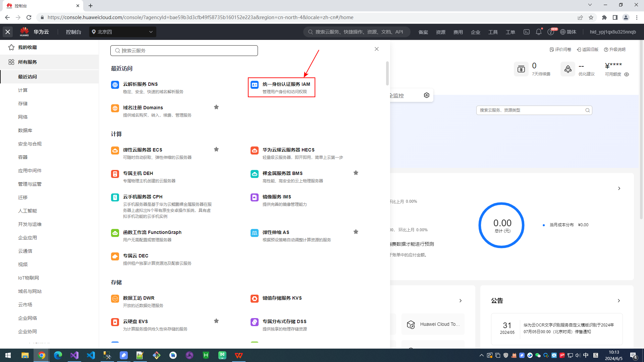
Task: Close the service panel with the X
Action: click(377, 49)
